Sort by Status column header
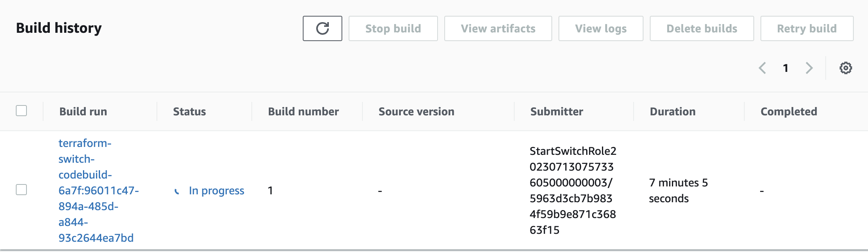This screenshot has width=868, height=252. [x=189, y=111]
